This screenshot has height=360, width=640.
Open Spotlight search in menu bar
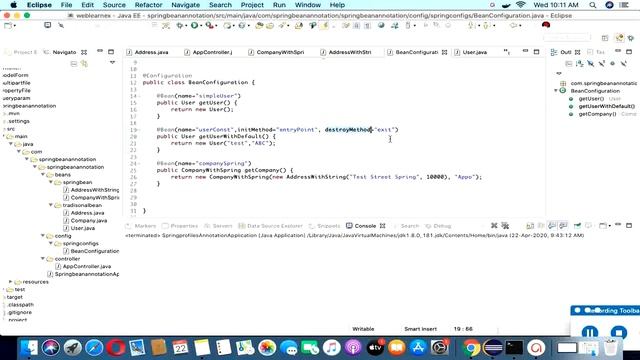[x=593, y=5]
